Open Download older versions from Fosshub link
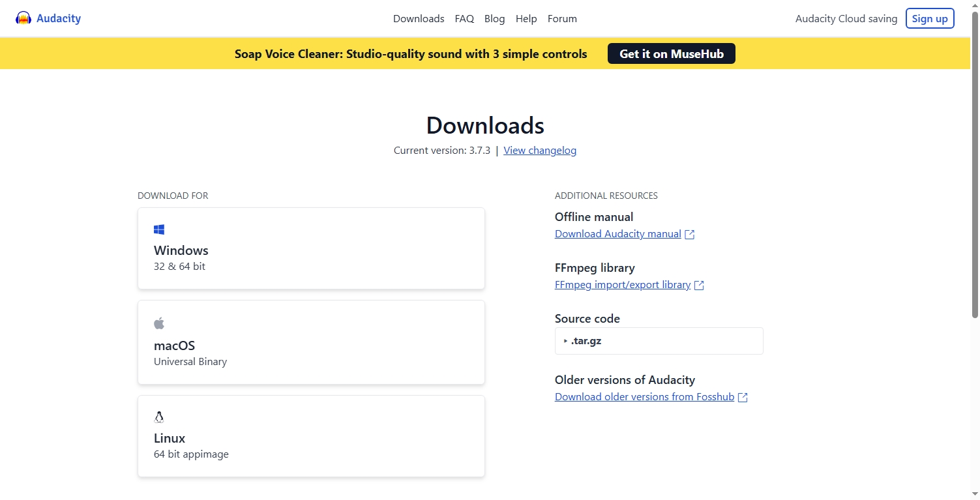Screen dimensions: 980x500 (x=644, y=397)
